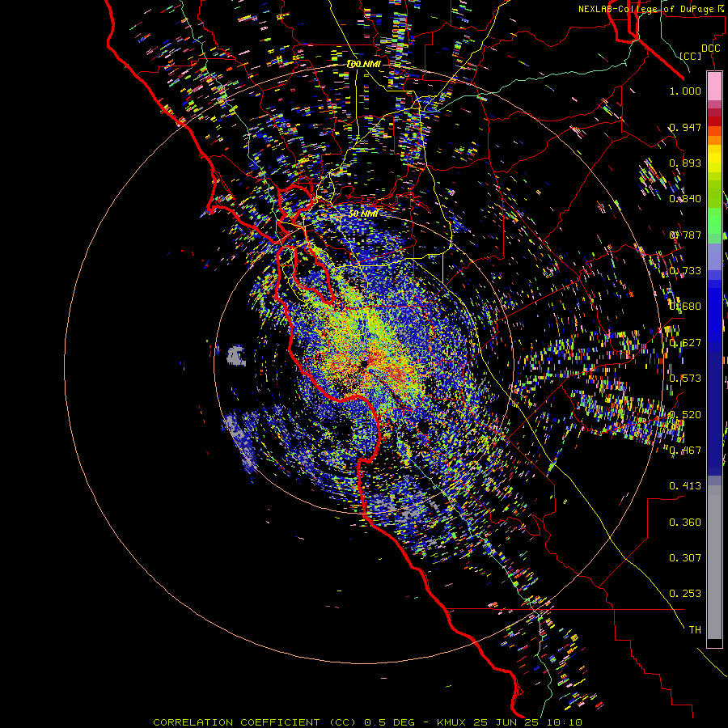Pick the lavender swatch in the color scale
This screenshot has height=728, width=728.
coord(714,256)
